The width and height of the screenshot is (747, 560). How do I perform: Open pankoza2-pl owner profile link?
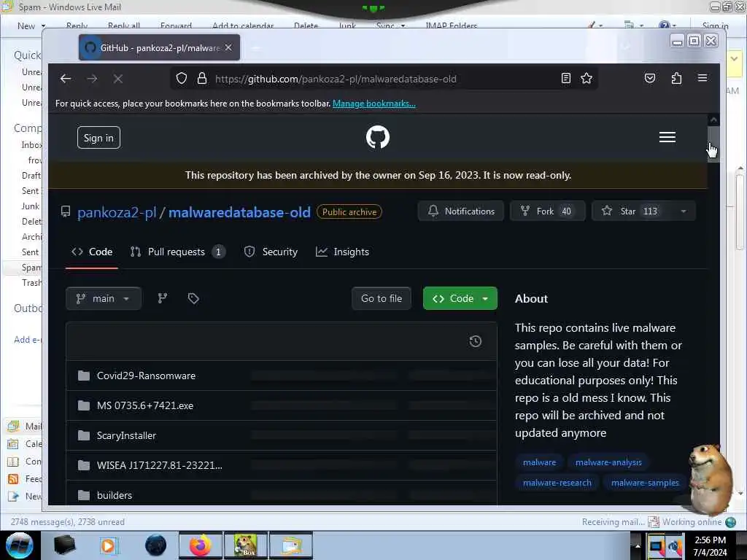click(x=117, y=212)
